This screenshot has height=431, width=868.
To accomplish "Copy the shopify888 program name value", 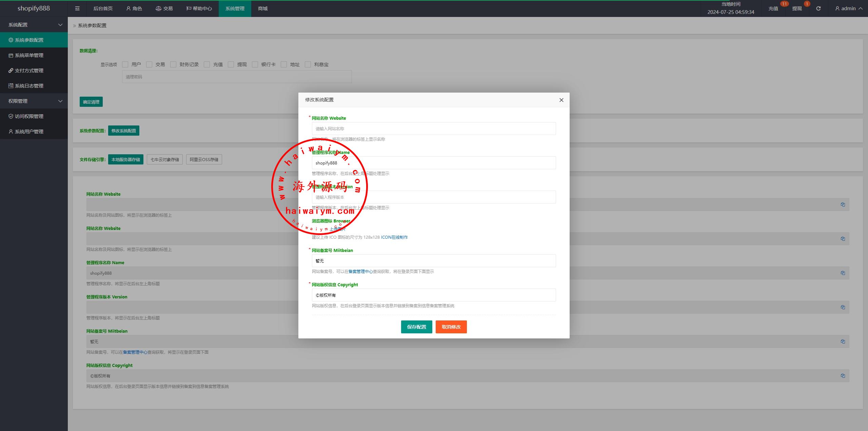I will 843,273.
